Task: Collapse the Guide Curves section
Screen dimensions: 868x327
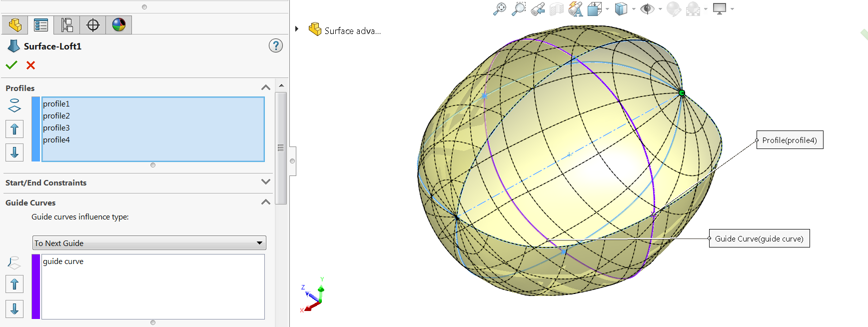Action: coord(265,202)
